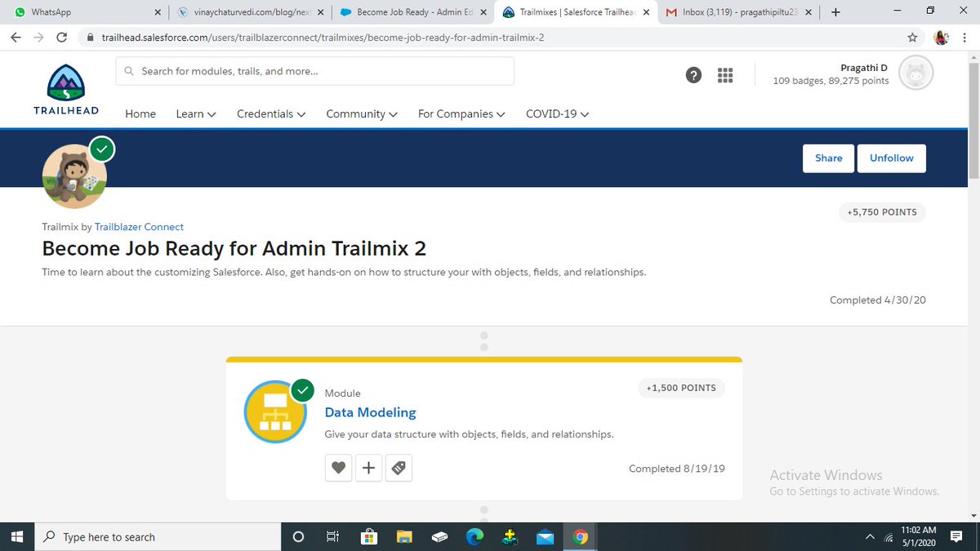Open File Explorer from the taskbar
Image resolution: width=980 pixels, height=551 pixels.
click(403, 536)
